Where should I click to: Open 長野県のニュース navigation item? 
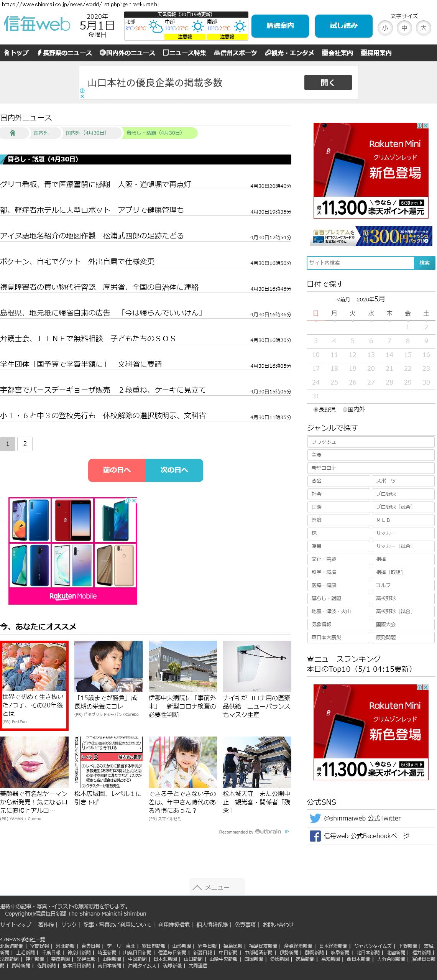click(x=64, y=53)
